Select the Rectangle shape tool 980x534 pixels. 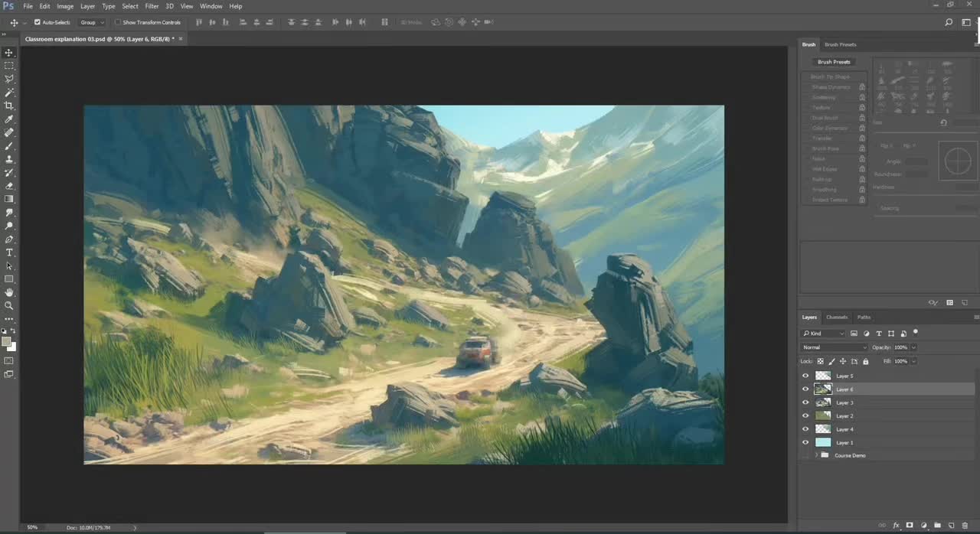[9, 278]
